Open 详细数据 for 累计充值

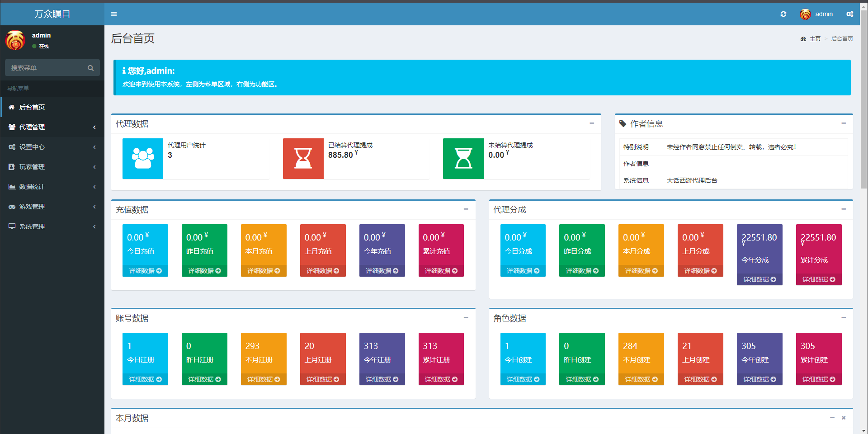(441, 271)
